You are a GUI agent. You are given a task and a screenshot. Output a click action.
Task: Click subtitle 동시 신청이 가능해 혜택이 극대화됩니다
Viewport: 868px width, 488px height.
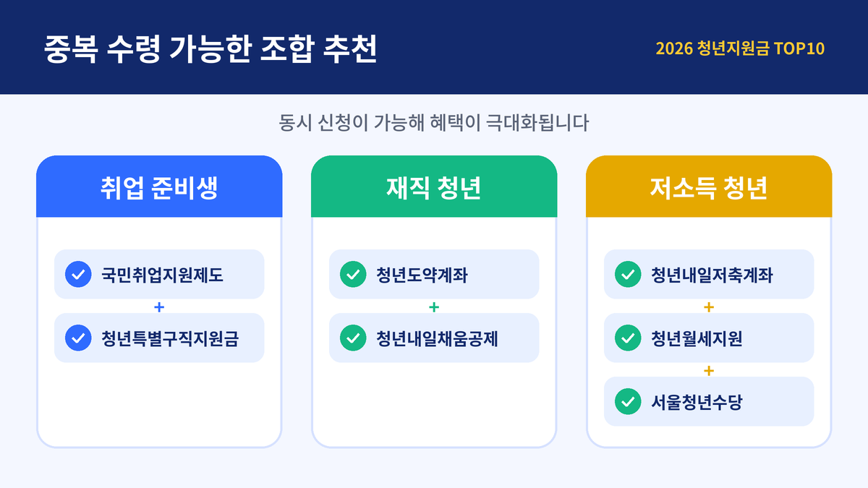[x=434, y=121]
